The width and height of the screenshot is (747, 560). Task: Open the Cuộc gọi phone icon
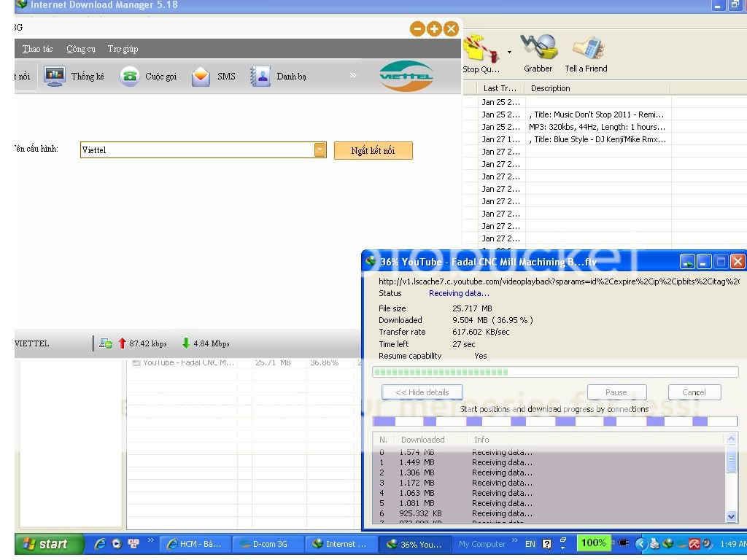coord(130,76)
